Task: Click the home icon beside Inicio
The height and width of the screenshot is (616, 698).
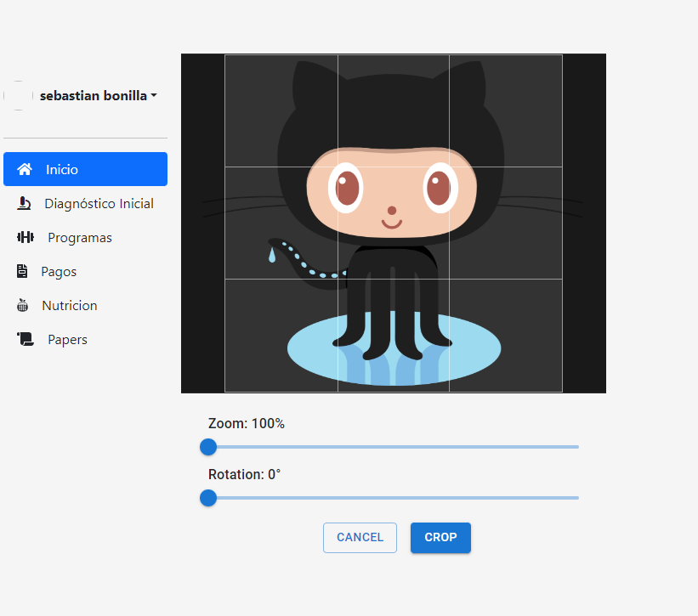Action: click(x=26, y=169)
